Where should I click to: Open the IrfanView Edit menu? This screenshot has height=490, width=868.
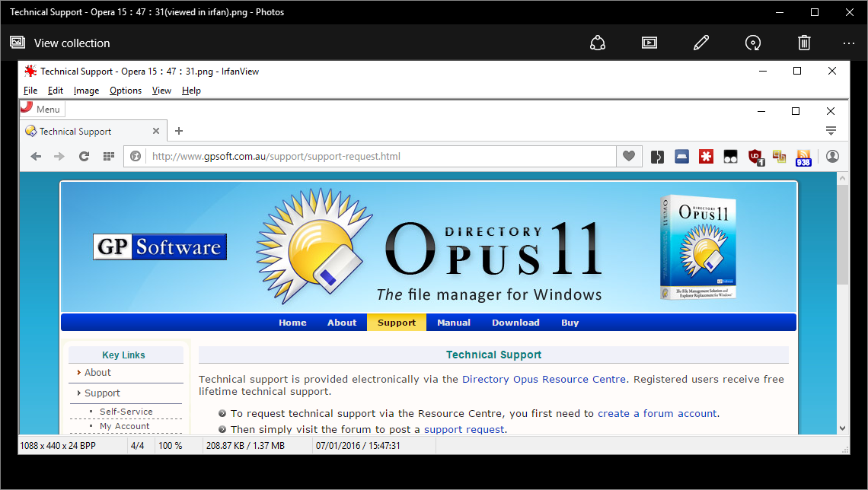[56, 91]
